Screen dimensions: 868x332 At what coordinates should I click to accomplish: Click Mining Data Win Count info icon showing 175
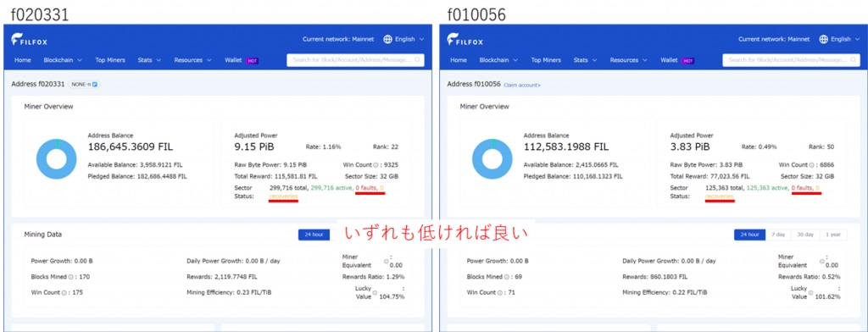64,293
